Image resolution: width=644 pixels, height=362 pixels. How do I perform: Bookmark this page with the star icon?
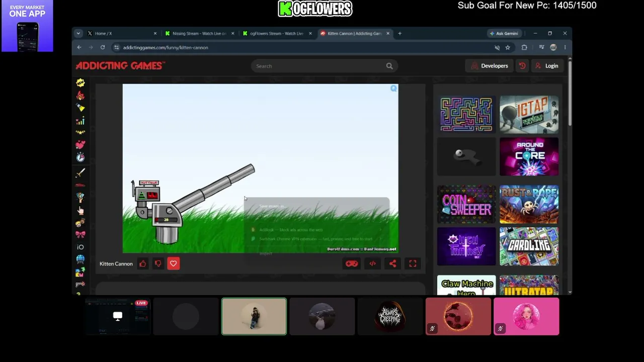508,47
